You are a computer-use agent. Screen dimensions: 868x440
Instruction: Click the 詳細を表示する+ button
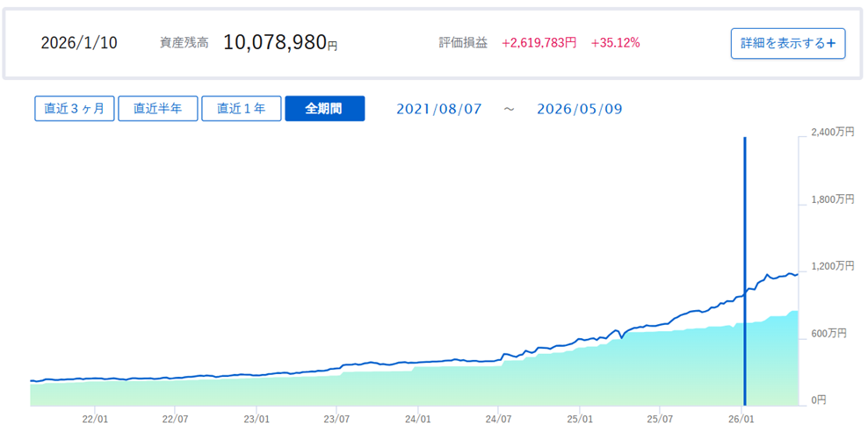(788, 43)
